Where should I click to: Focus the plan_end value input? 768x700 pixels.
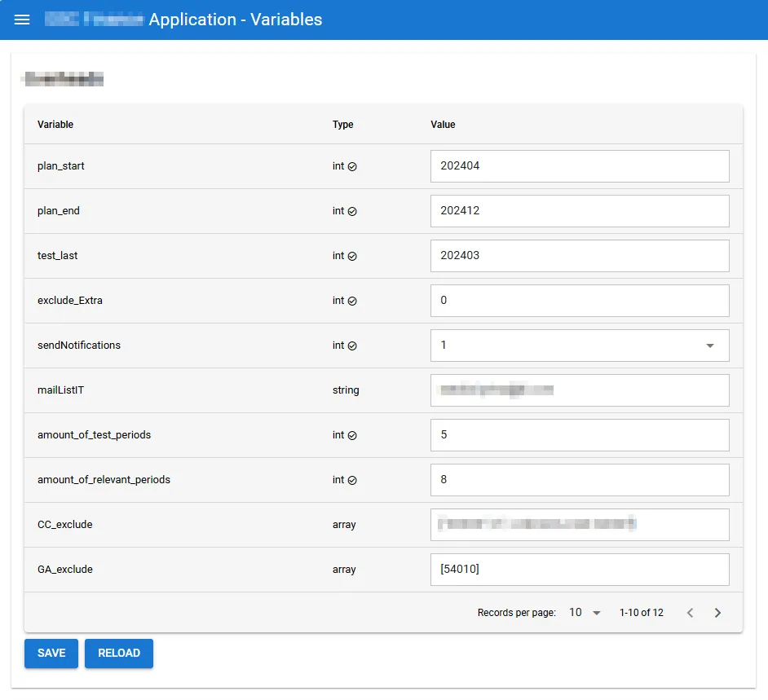click(x=579, y=211)
